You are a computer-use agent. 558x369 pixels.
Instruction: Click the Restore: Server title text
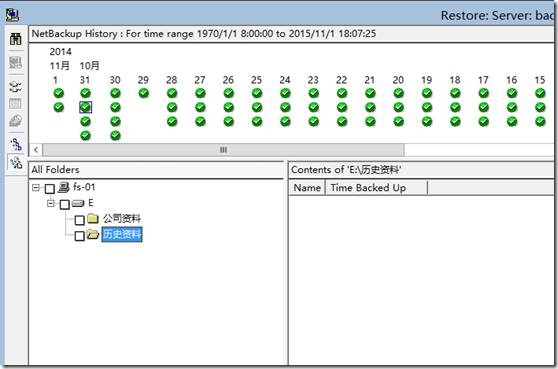point(497,16)
